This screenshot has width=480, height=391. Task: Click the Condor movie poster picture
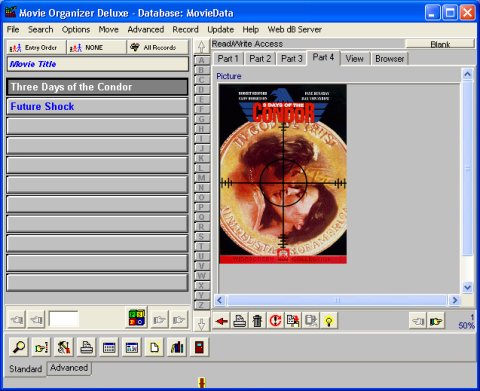pos(283,174)
